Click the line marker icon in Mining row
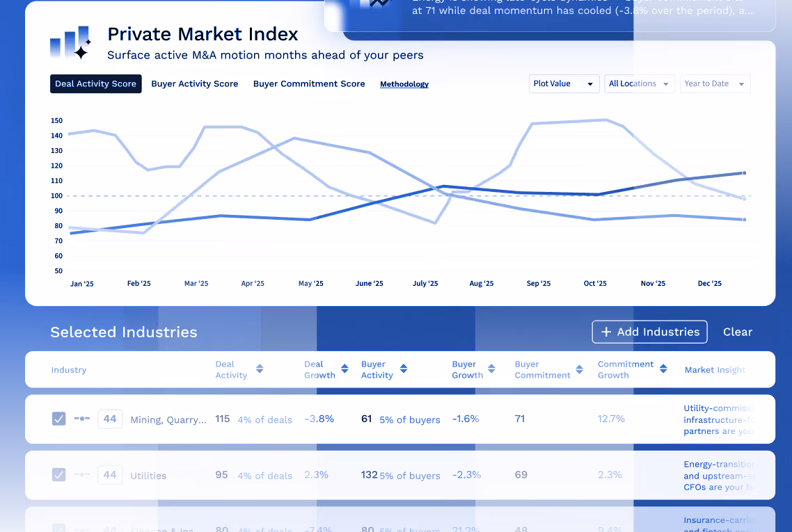 (x=82, y=419)
